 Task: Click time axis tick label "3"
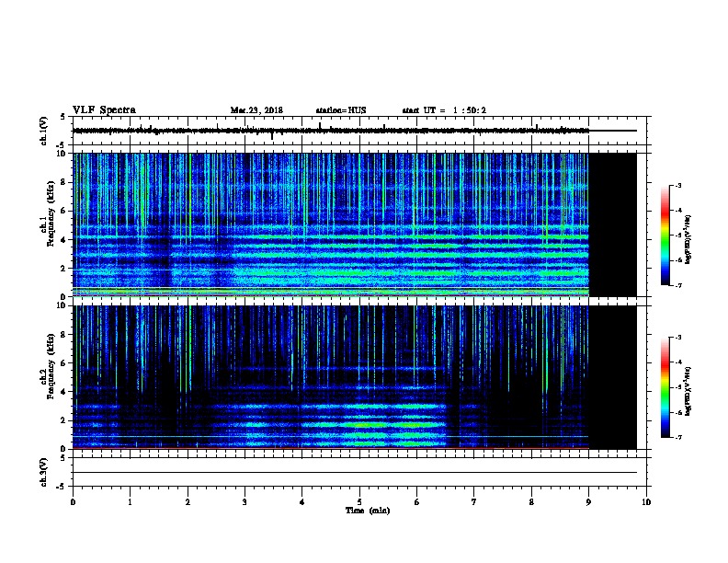245,502
